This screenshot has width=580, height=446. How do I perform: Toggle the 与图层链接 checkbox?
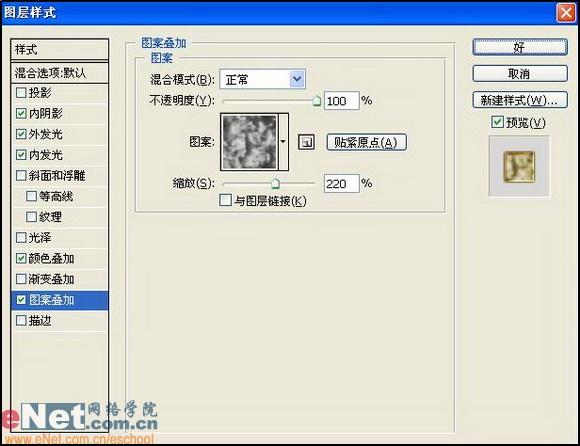pos(225,200)
